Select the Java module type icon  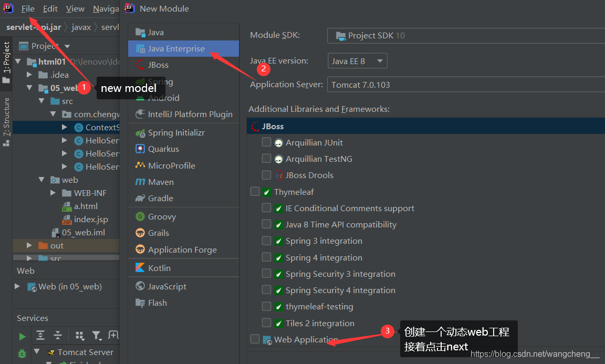[140, 33]
